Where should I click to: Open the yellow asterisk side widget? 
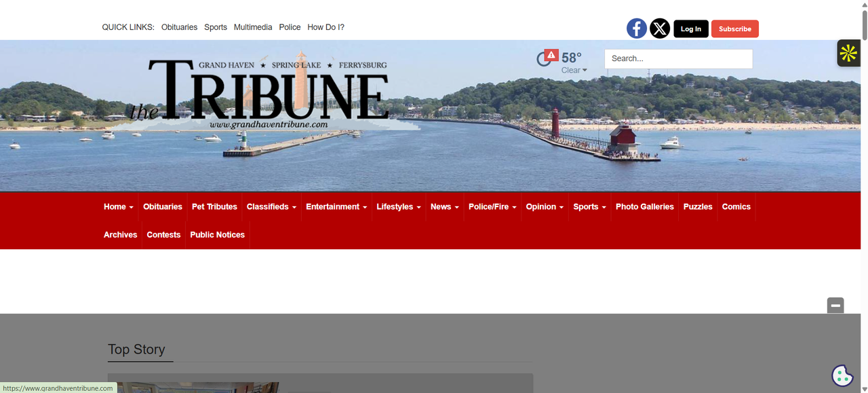[848, 53]
